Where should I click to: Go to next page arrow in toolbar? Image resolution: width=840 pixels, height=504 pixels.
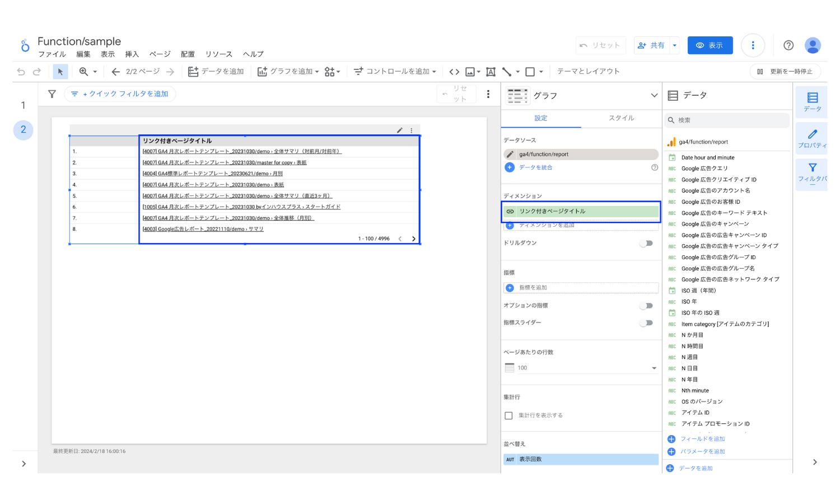coord(170,72)
